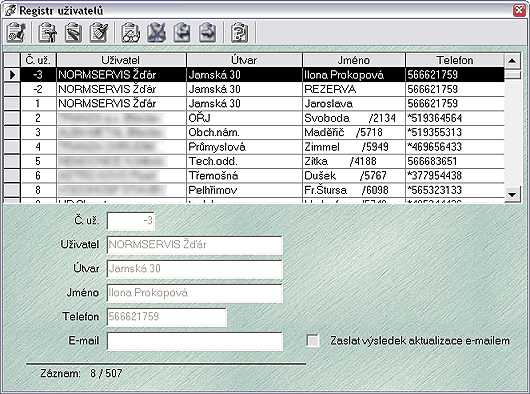Image resolution: width=530 pixels, height=394 pixels.
Task: Select the row selector of row 8
Action: click(12, 190)
